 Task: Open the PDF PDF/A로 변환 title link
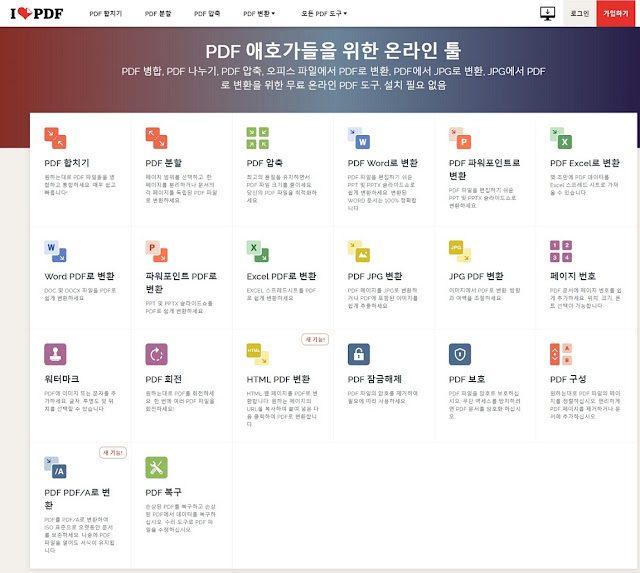click(x=77, y=499)
